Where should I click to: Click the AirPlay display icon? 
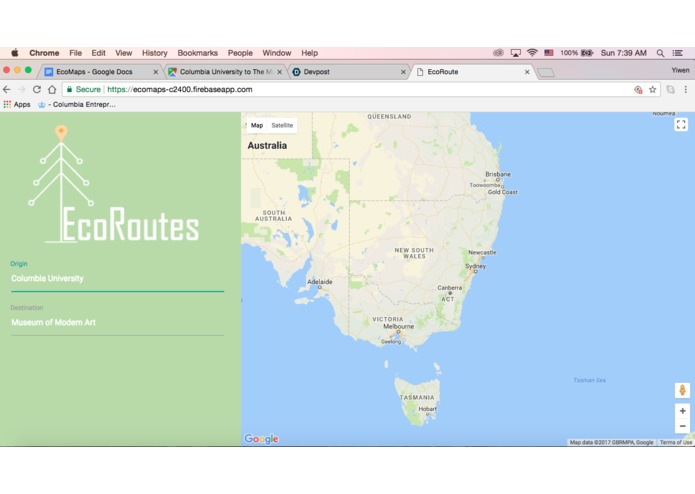tap(515, 53)
